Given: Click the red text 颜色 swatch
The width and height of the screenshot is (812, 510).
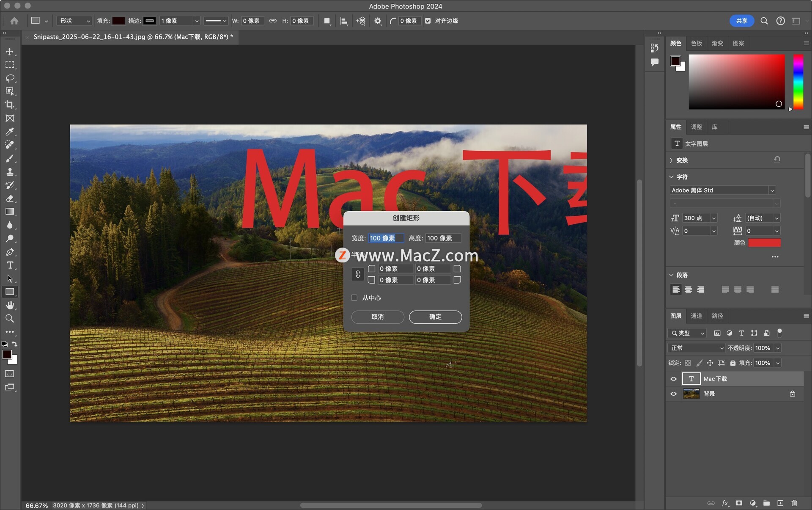Looking at the screenshot, I should click(764, 243).
